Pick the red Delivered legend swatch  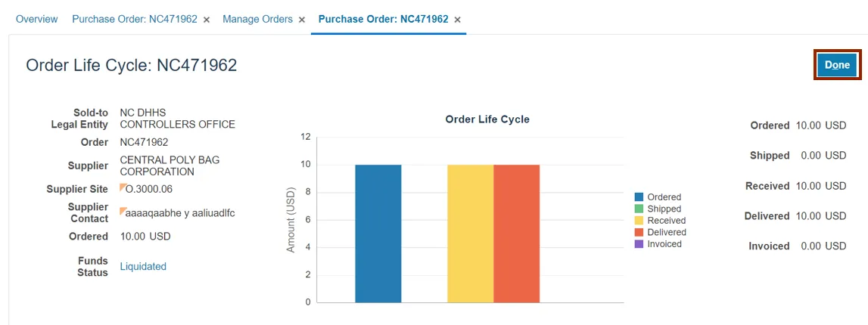point(639,232)
